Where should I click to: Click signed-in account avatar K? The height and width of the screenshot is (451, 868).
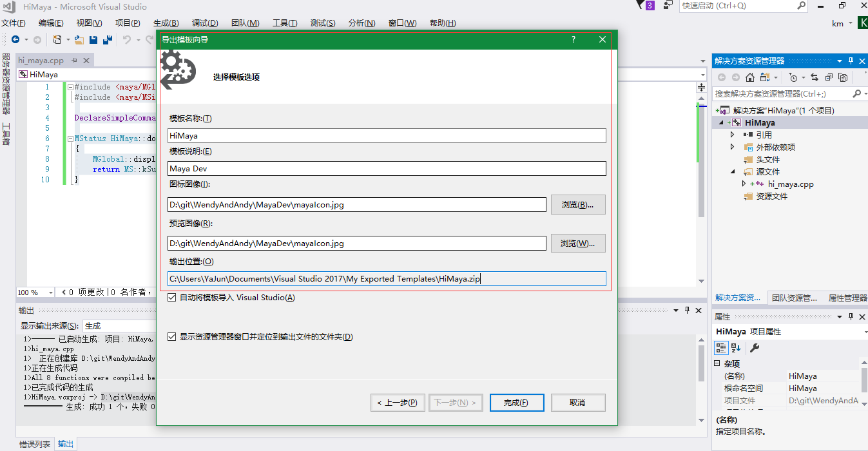click(862, 23)
